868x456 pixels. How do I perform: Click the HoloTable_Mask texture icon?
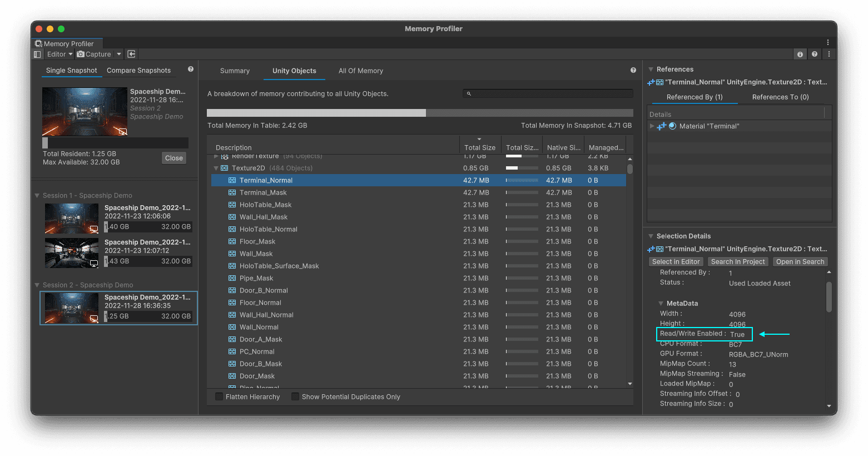click(x=232, y=205)
